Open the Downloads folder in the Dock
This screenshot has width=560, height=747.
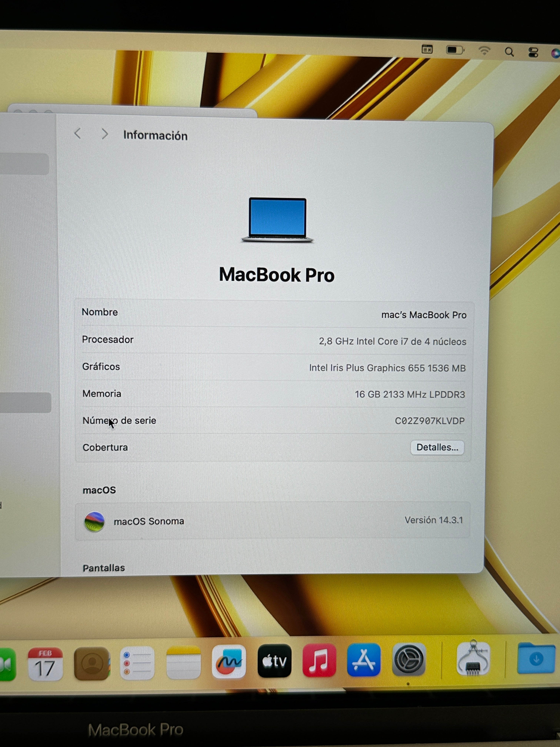(x=536, y=658)
